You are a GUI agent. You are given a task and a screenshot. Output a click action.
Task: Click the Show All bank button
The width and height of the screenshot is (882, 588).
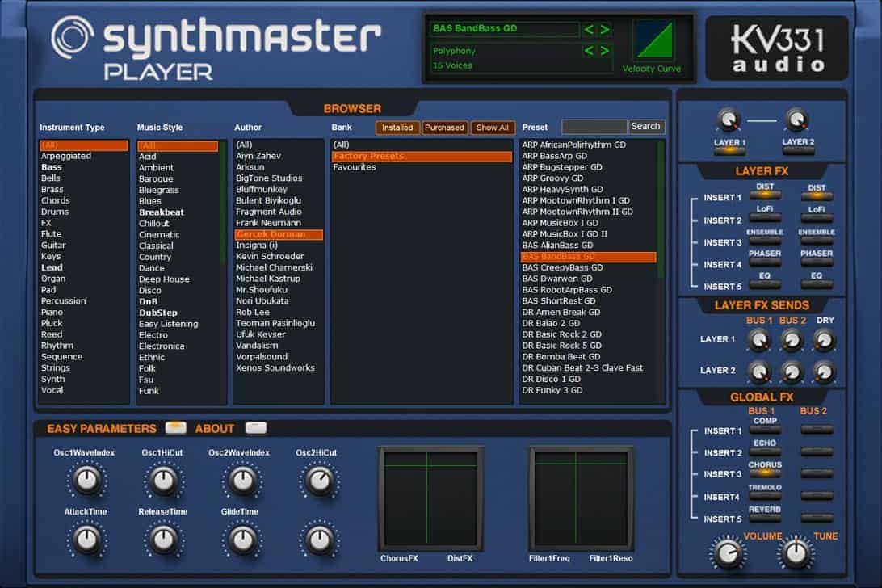[492, 128]
